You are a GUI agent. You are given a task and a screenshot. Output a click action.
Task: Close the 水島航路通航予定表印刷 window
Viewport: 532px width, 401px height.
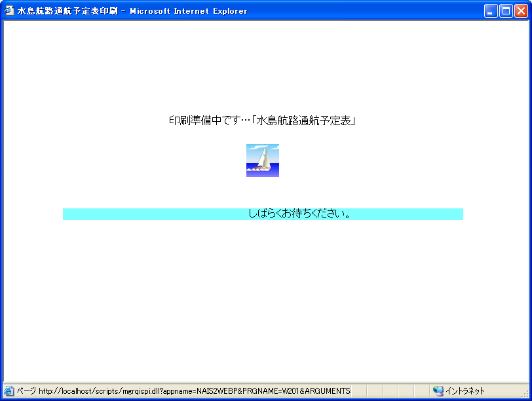(521, 10)
